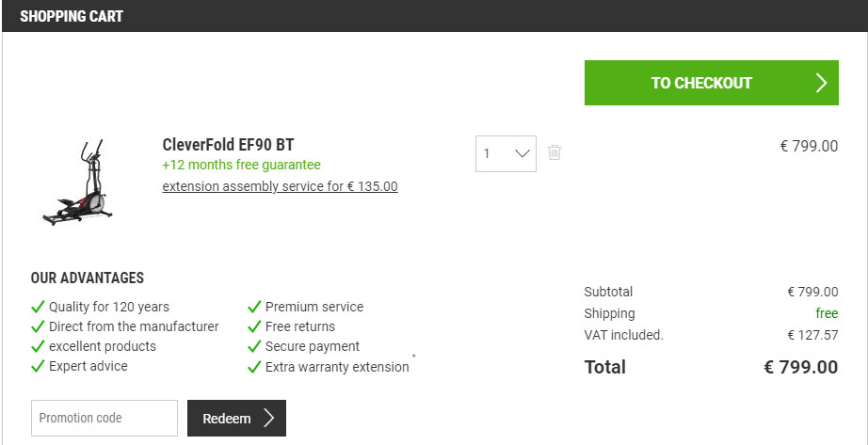Click the Shopping Cart header title
The image size is (868, 445).
click(x=72, y=16)
